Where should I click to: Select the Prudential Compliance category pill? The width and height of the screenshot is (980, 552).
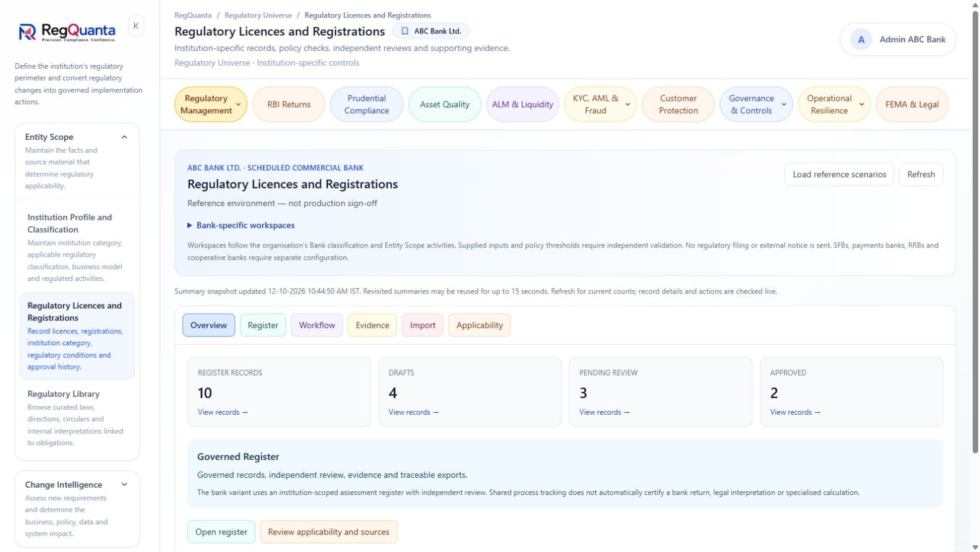[x=367, y=105]
